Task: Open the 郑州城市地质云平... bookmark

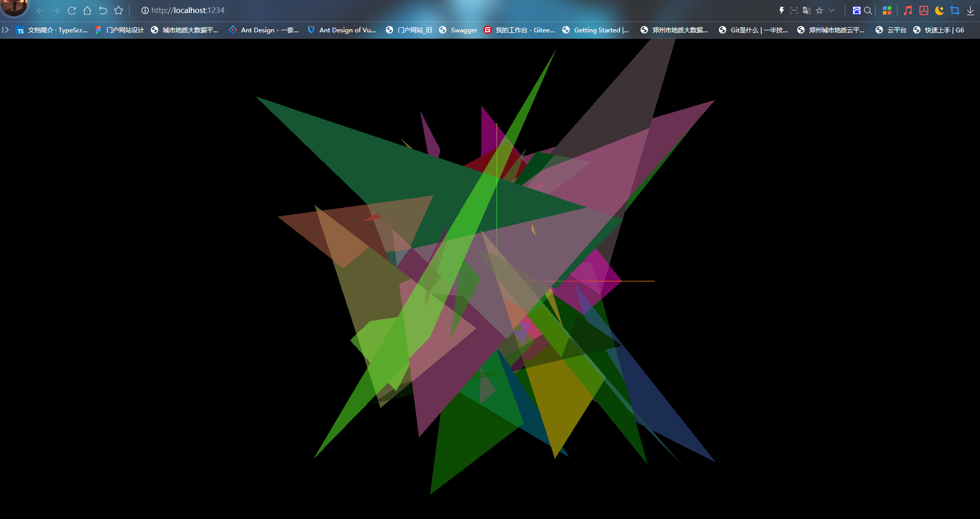Action: click(x=831, y=30)
